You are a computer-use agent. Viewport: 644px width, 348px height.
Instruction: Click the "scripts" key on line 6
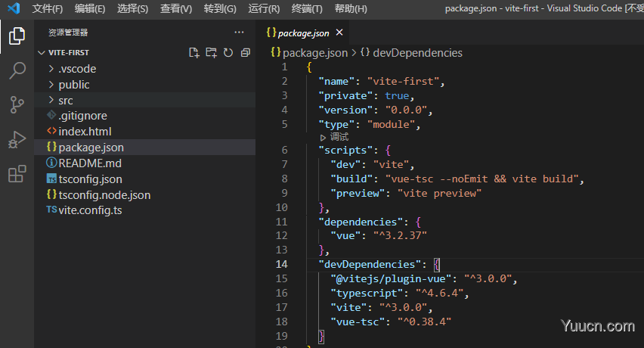point(345,150)
